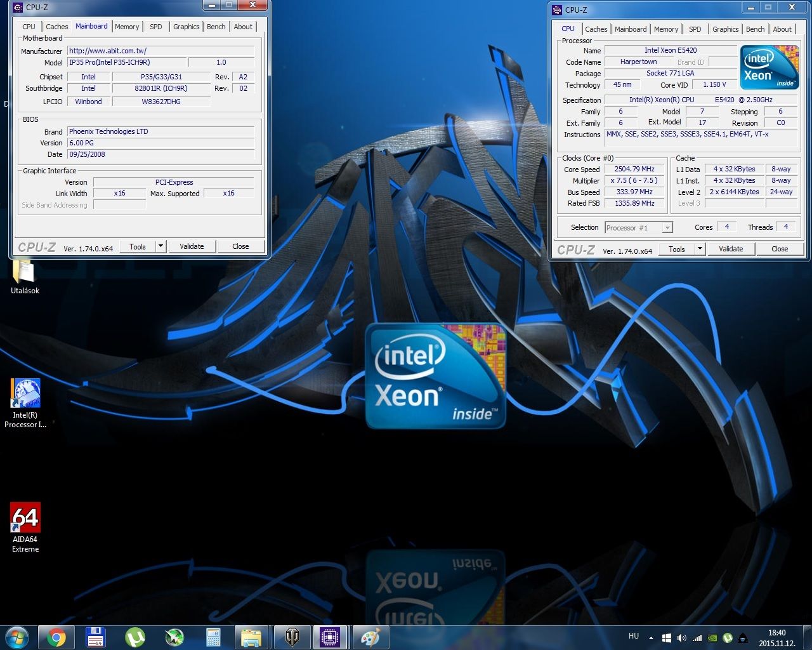Click the tray icon beside the clock
The width and height of the screenshot is (812, 650).
[743, 638]
